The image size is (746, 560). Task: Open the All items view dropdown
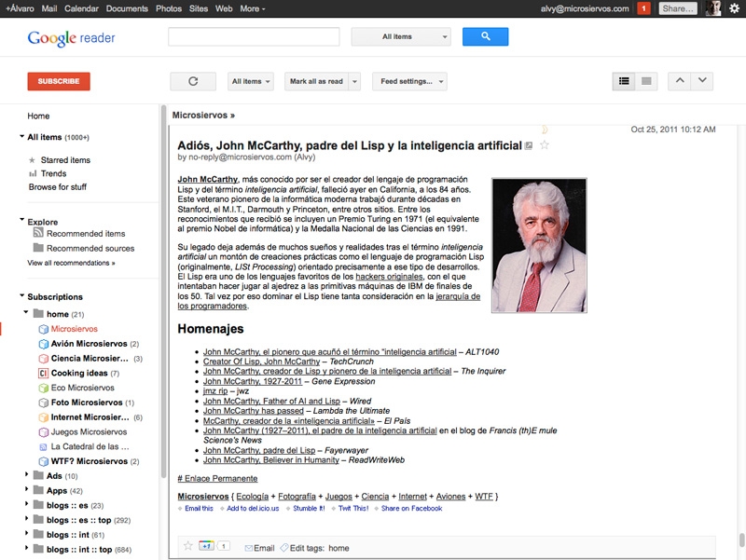tap(401, 36)
